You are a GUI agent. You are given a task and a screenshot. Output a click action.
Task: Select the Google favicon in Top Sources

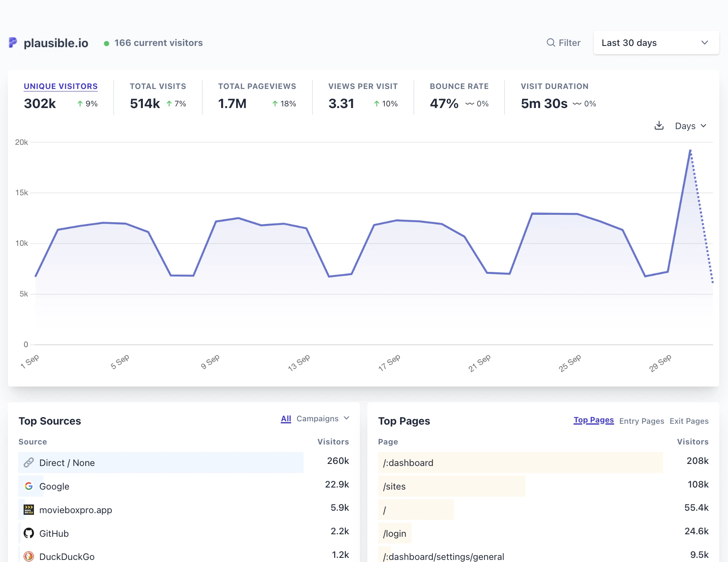pyautogui.click(x=29, y=486)
